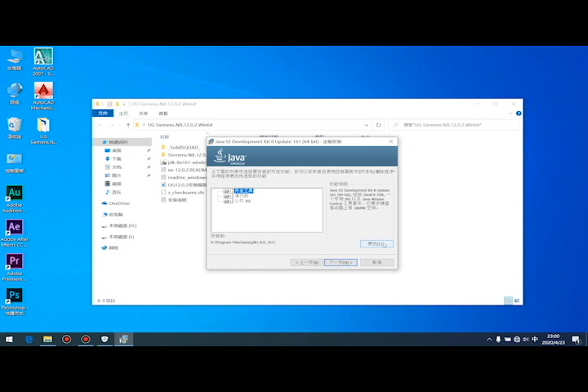Open the 源代码 feature install dropdown
The image size is (588, 392).
pyautogui.click(x=229, y=196)
